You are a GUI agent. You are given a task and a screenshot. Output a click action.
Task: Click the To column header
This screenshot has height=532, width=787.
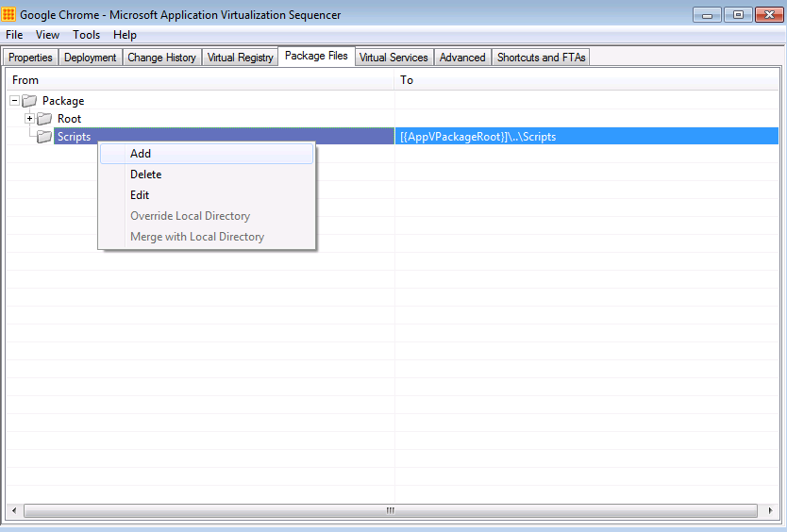pyautogui.click(x=587, y=80)
